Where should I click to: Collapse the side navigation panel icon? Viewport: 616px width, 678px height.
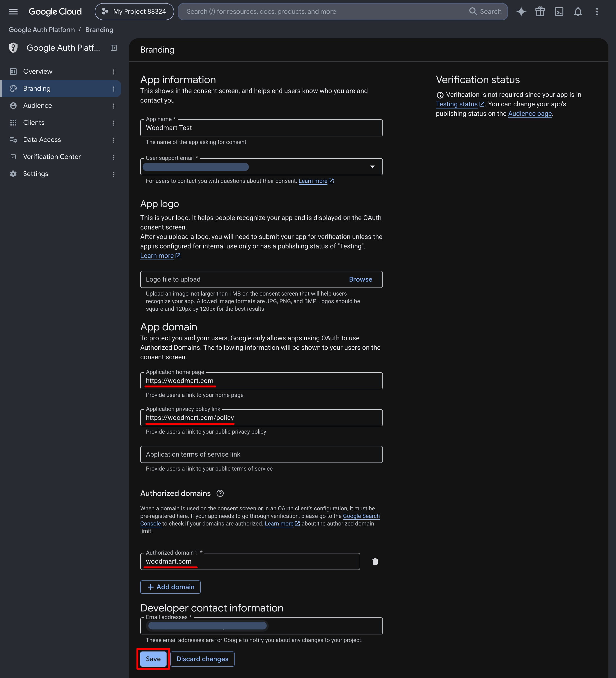click(114, 48)
